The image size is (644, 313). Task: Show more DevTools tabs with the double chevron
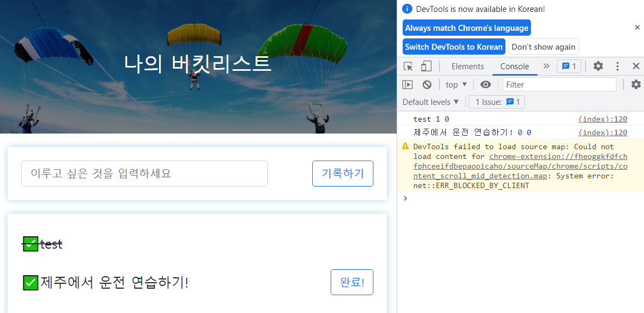[x=546, y=66]
